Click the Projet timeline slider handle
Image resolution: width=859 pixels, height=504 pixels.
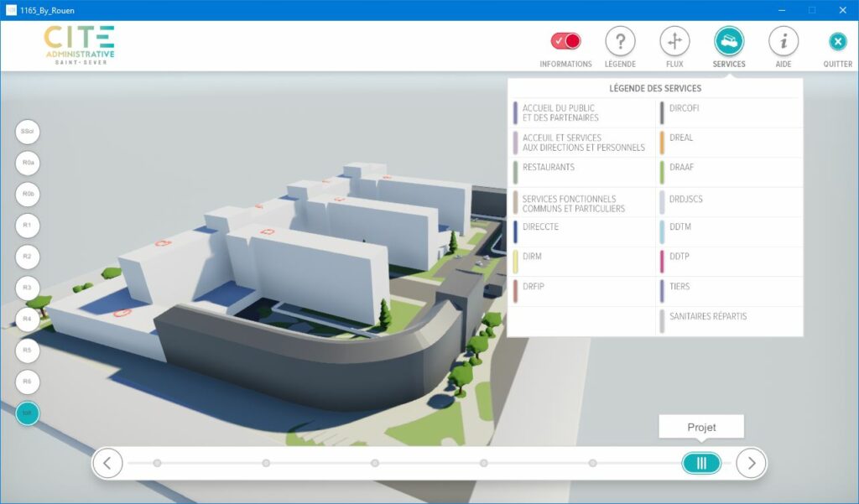click(701, 463)
